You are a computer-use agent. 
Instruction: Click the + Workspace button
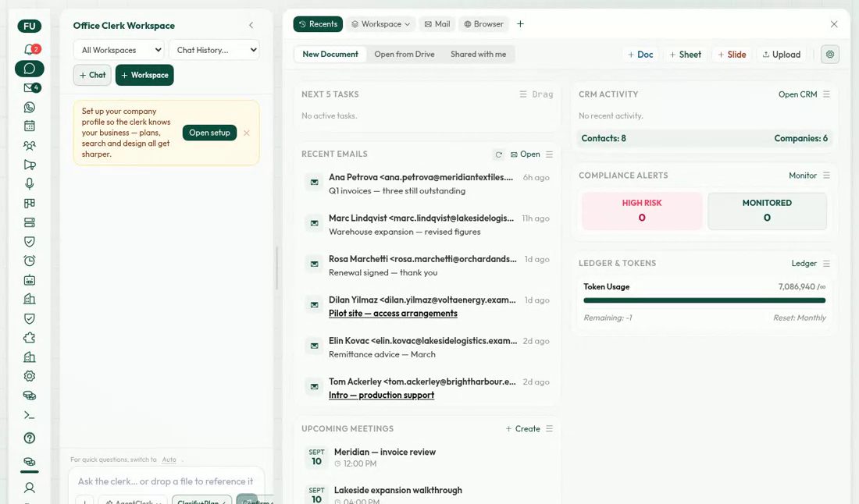tap(144, 75)
